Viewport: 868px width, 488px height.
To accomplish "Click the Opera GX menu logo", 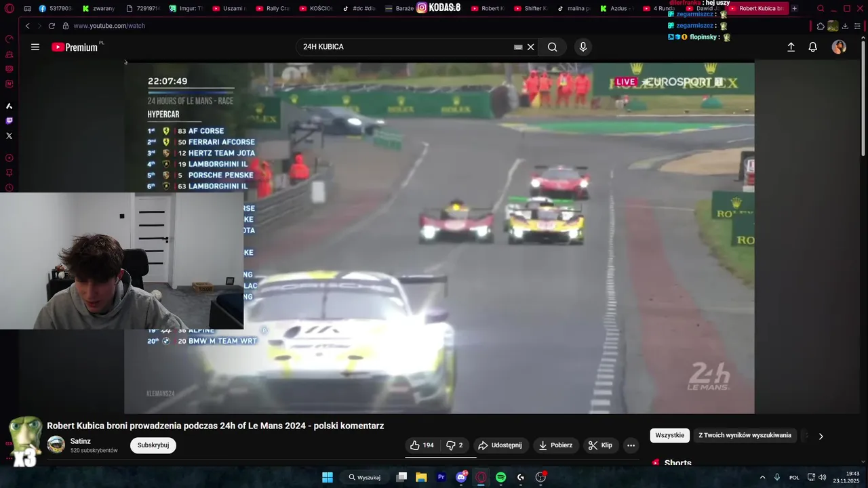I will tap(9, 9).
